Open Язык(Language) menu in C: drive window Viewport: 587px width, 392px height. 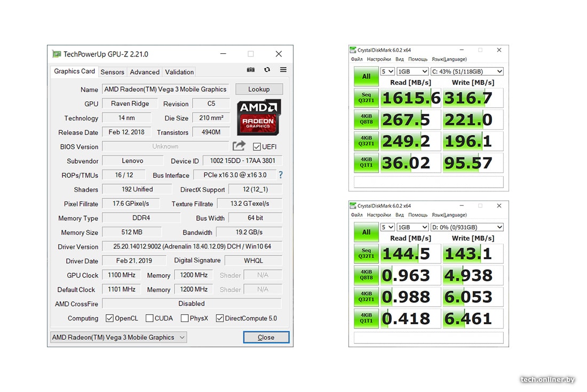(449, 59)
